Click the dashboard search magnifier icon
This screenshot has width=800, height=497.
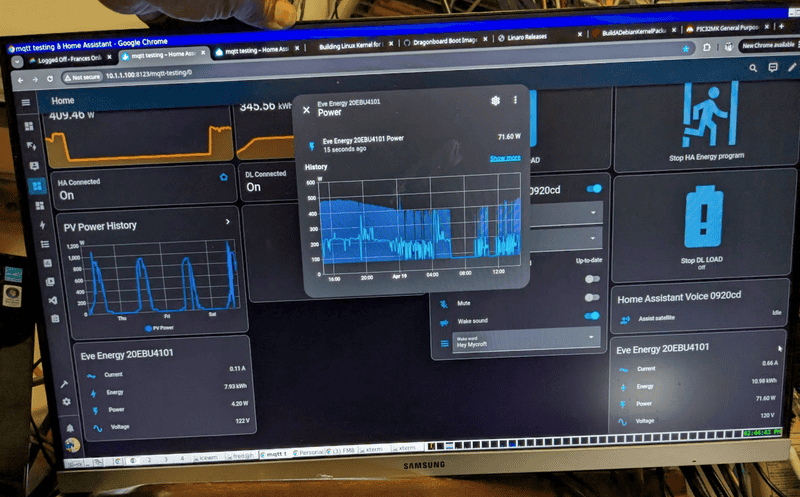pos(753,68)
